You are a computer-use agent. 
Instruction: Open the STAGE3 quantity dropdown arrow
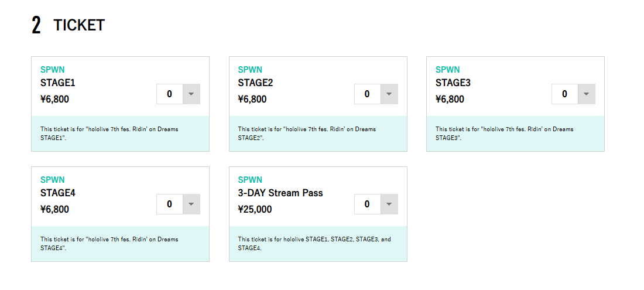tap(587, 94)
